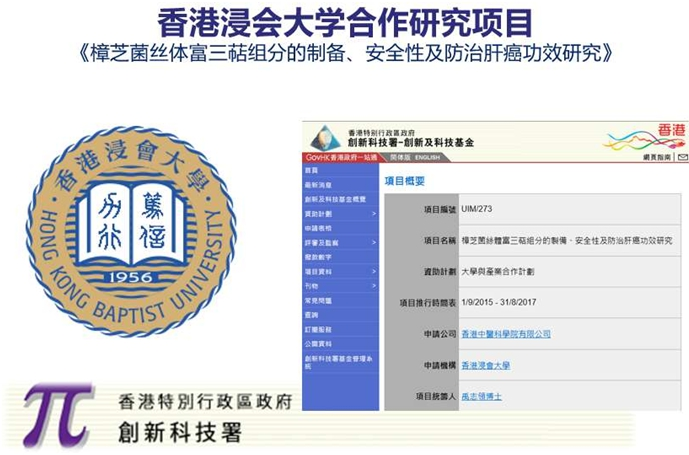
Task: Click the slide subtitle in 《》 brackets
Action: pyautogui.click(x=345, y=54)
